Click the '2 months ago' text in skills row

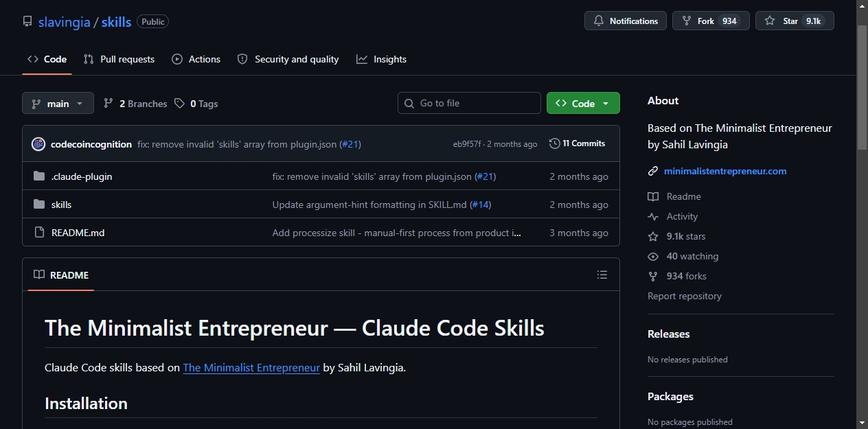point(579,205)
